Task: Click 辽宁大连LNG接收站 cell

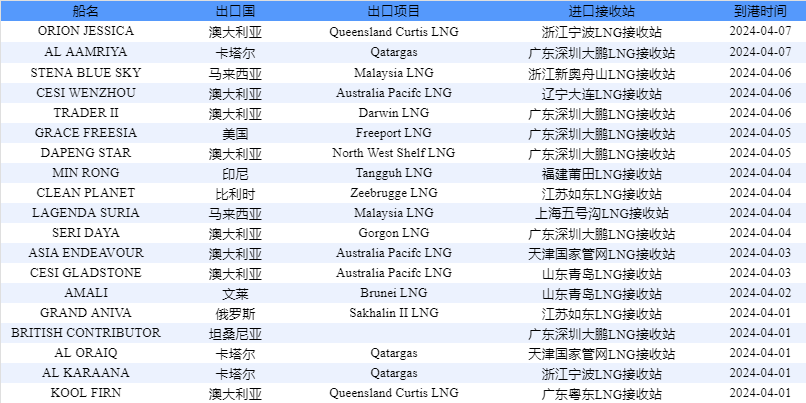Action: pyautogui.click(x=601, y=94)
